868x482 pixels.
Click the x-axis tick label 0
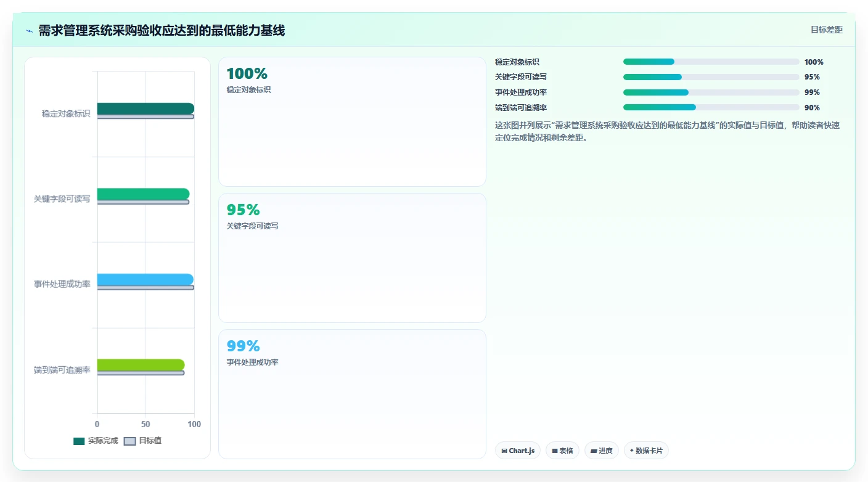click(x=97, y=424)
